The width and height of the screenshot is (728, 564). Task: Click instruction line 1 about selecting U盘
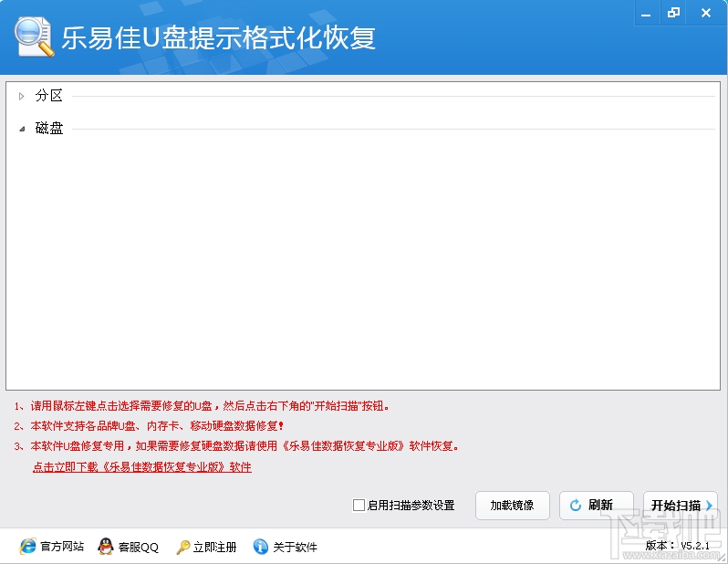(x=202, y=406)
